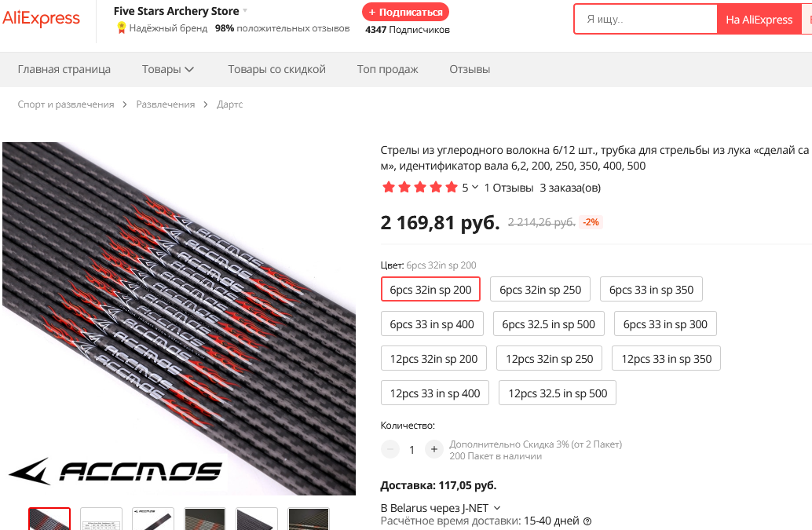
Task: Open Дартс breadcrumb link
Action: tap(229, 104)
